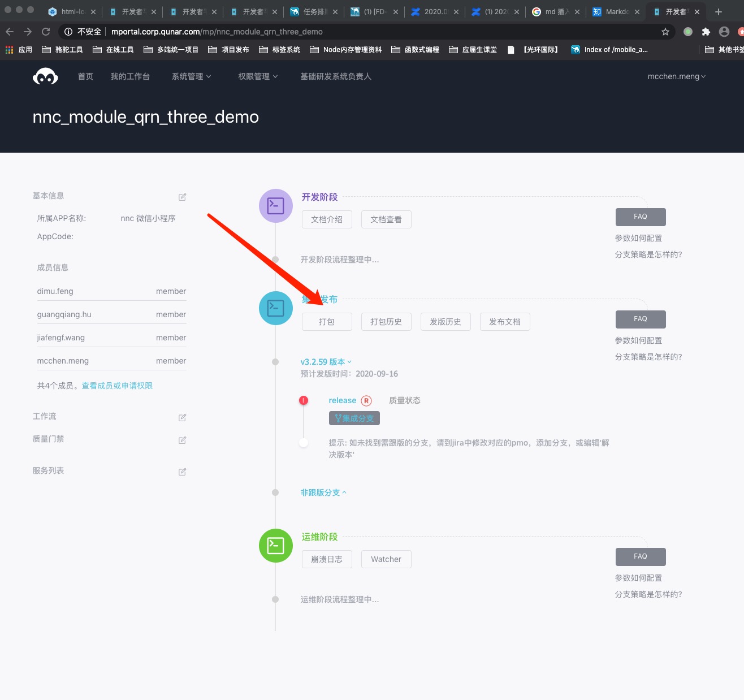Expand the 系统管理 dropdown menu
The height and width of the screenshot is (700, 744).
pyautogui.click(x=192, y=76)
